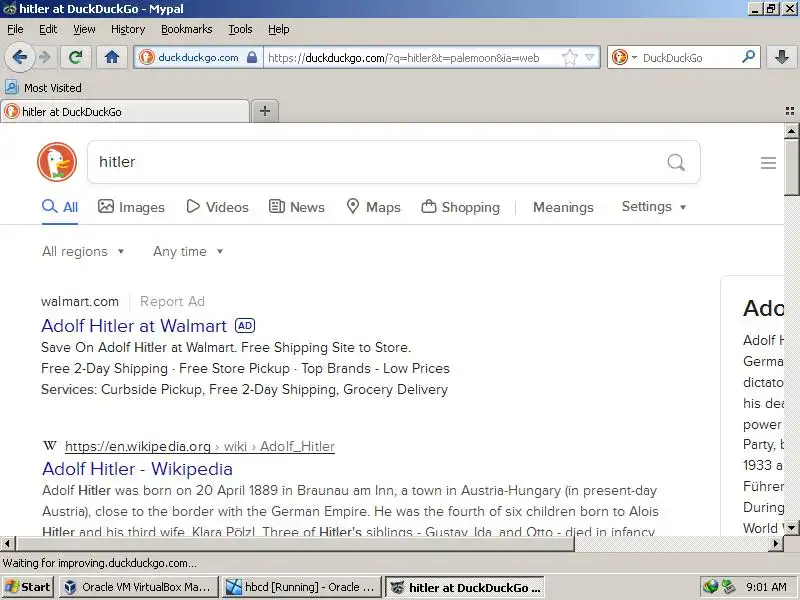Image resolution: width=800 pixels, height=600 pixels.
Task: Click the second system tray icon
Action: pyautogui.click(x=728, y=587)
